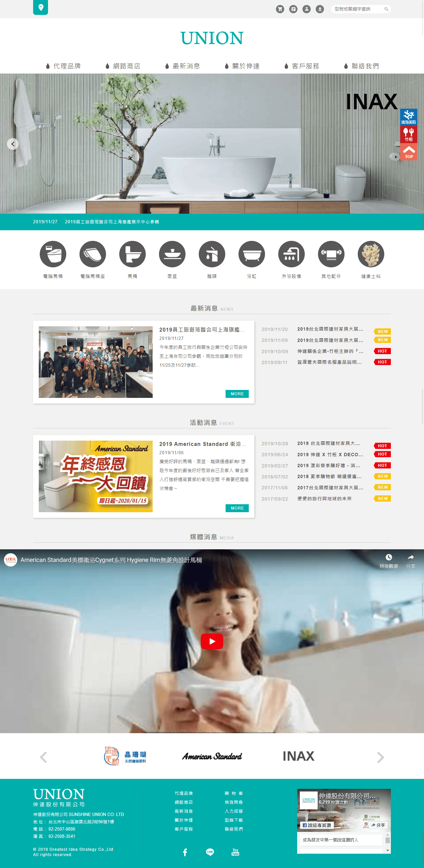The height and width of the screenshot is (868, 424).
Task: Click the LIXIL channel avatar on video
Action: coord(11,560)
